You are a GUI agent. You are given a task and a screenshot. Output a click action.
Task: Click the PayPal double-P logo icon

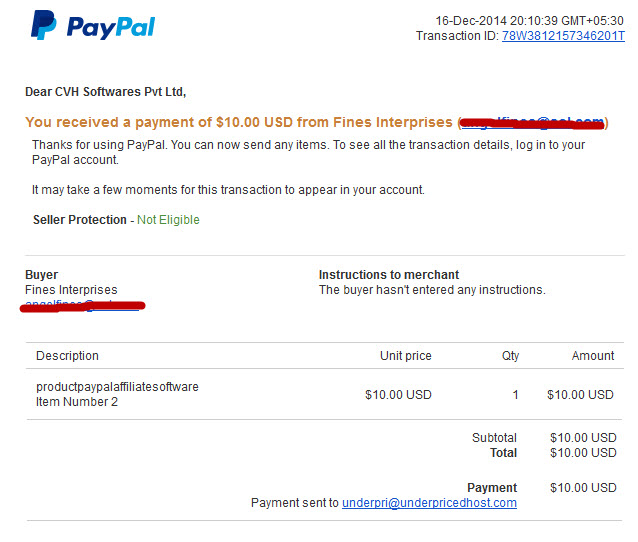point(44,25)
